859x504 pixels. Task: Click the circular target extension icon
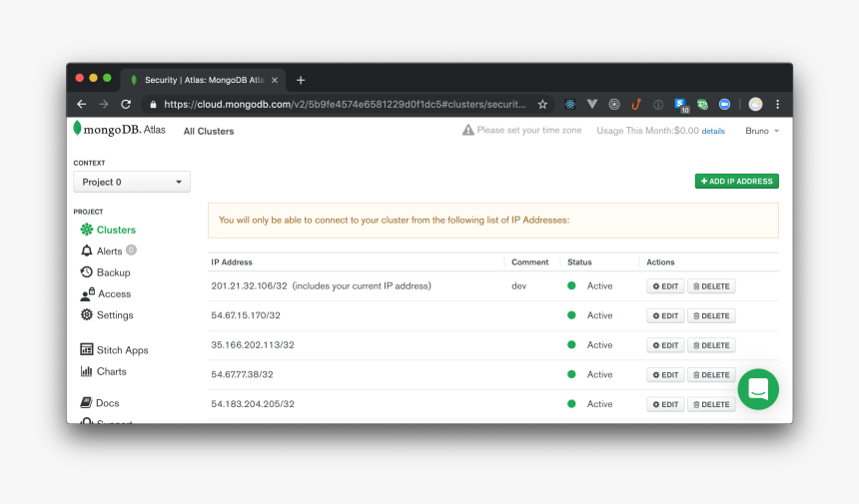[x=614, y=104]
